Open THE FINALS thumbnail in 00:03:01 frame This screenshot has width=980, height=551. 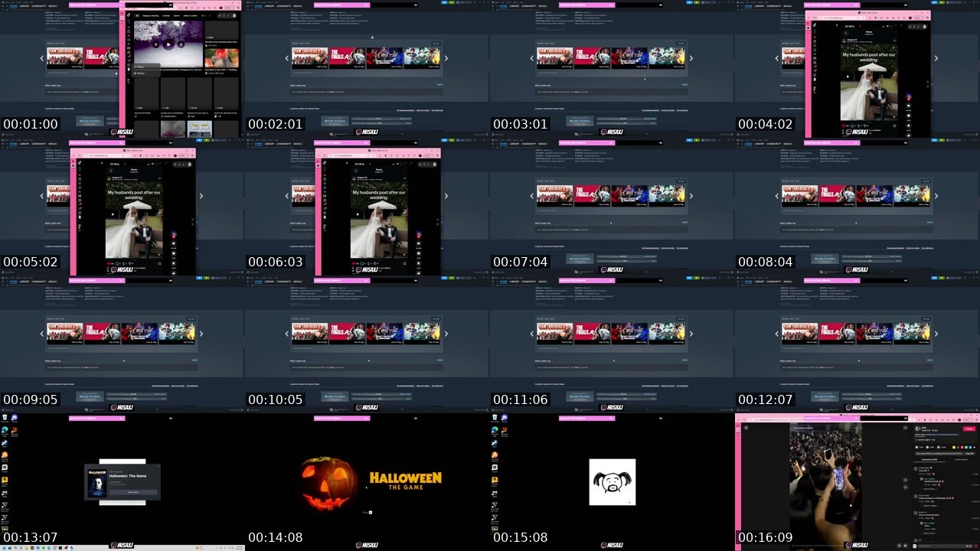coord(591,57)
